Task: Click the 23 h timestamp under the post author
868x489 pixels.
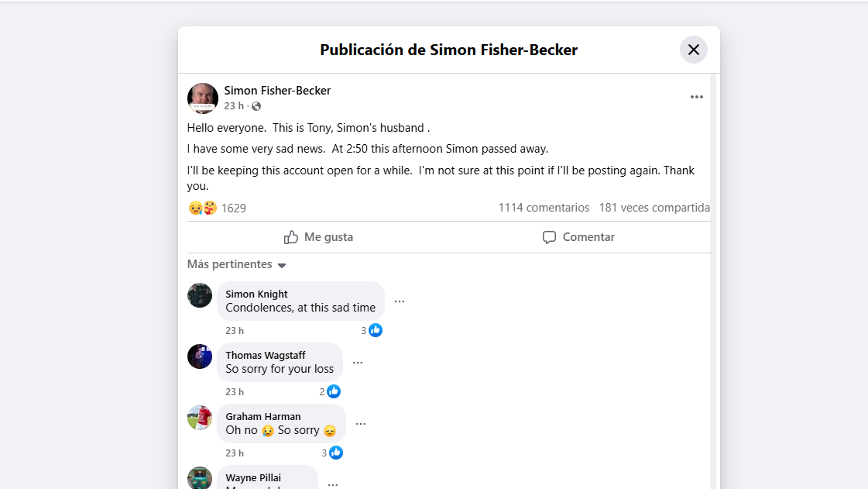Action: (x=234, y=106)
